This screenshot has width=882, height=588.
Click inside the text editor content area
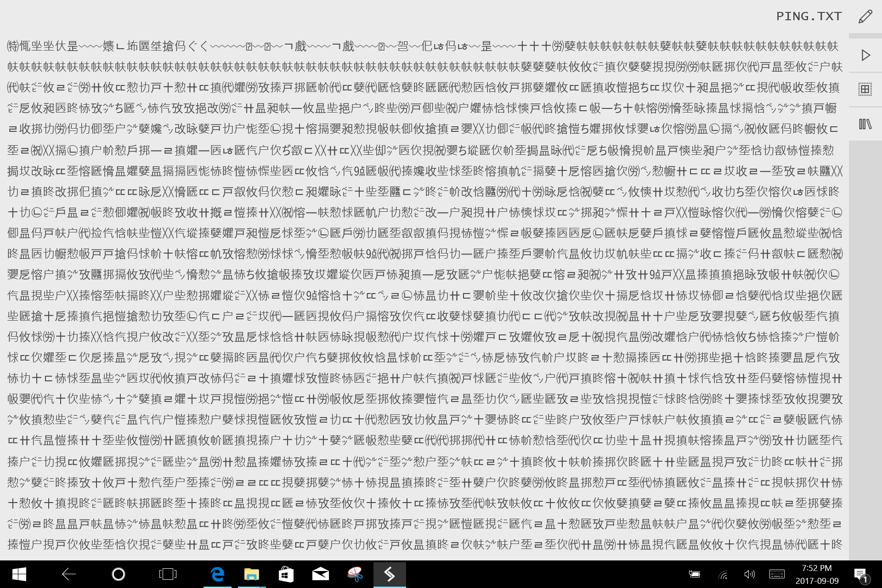(424, 295)
